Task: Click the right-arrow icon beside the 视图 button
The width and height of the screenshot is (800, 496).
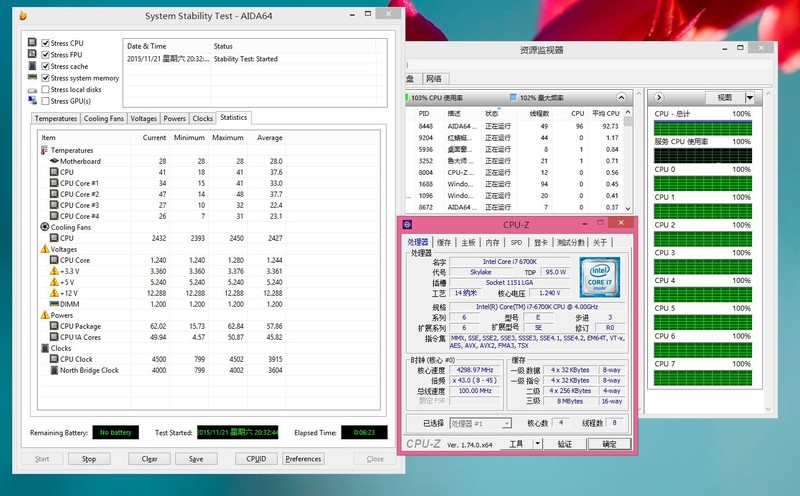Action: click(660, 98)
